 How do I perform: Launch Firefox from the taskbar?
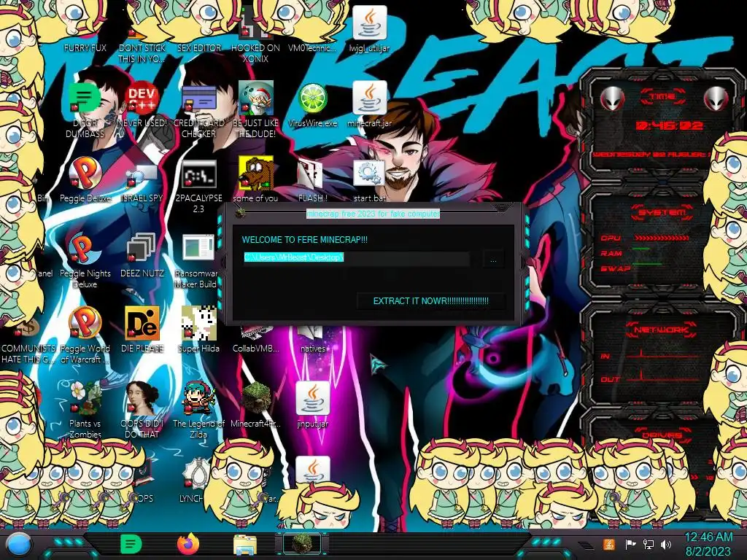point(188,544)
